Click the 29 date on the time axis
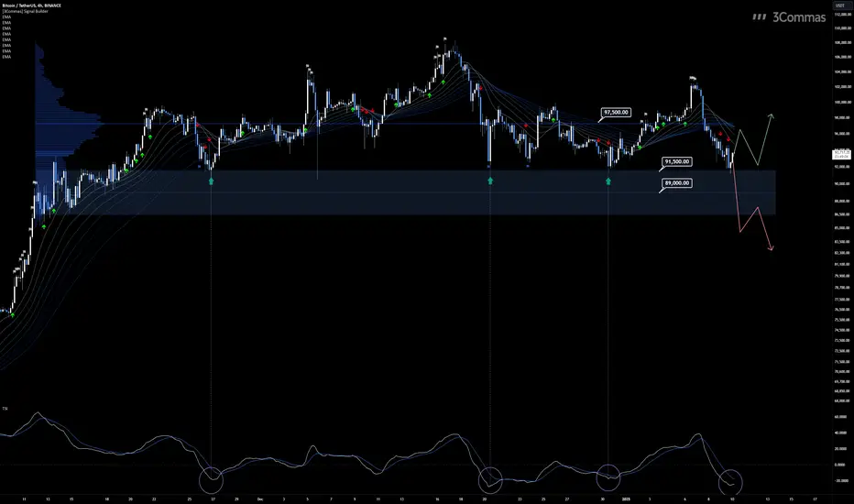This screenshot has height=504, width=854. pyautogui.click(x=236, y=499)
